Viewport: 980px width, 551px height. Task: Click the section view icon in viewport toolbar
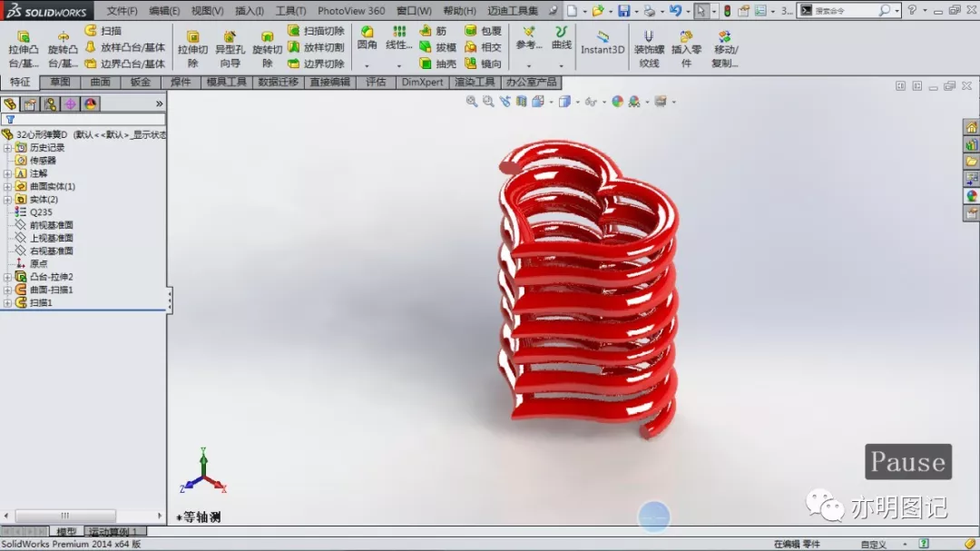pos(521,102)
